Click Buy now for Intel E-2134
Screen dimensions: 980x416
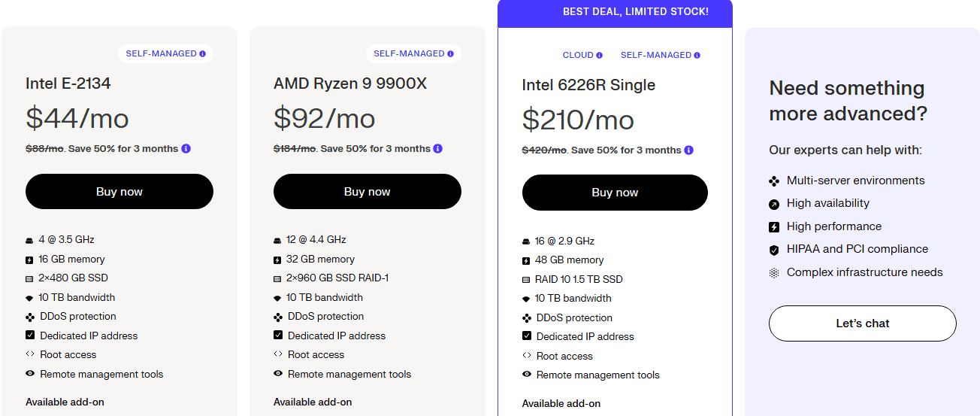point(119,192)
